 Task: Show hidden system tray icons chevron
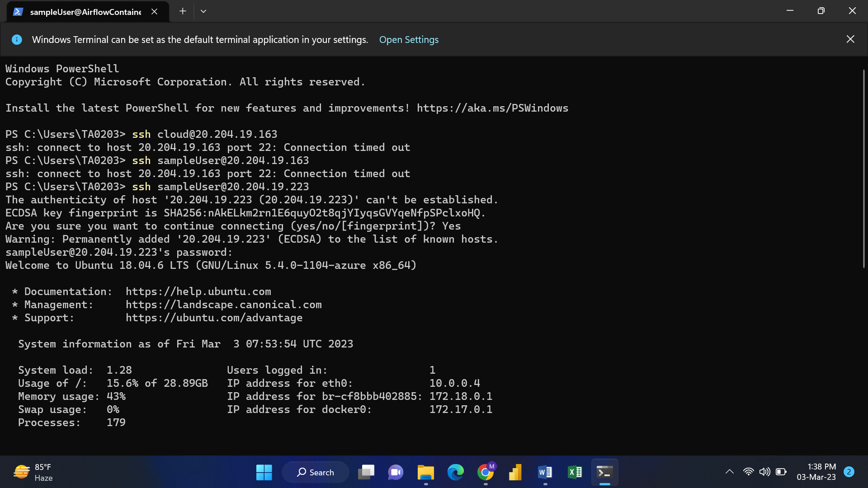click(x=730, y=472)
